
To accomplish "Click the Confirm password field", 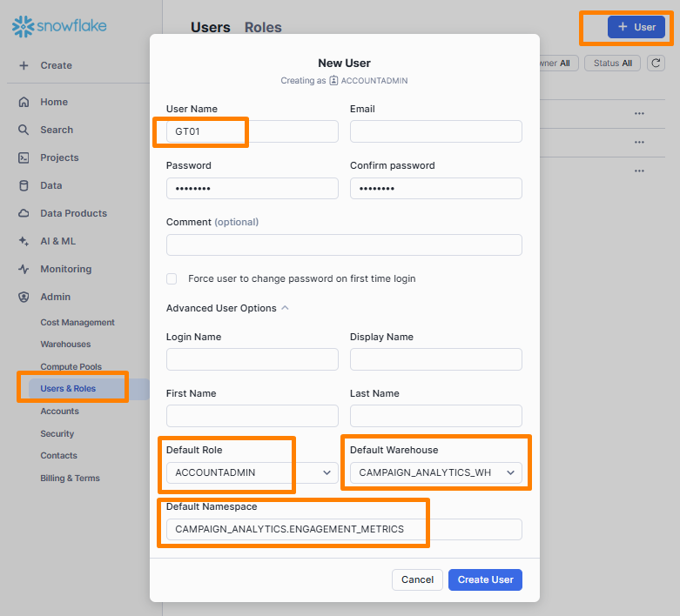I will tap(436, 188).
